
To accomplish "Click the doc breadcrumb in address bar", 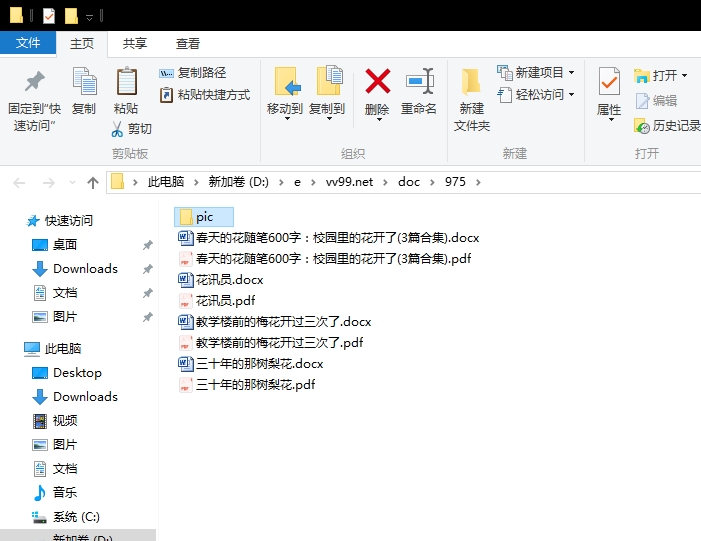I will click(409, 182).
